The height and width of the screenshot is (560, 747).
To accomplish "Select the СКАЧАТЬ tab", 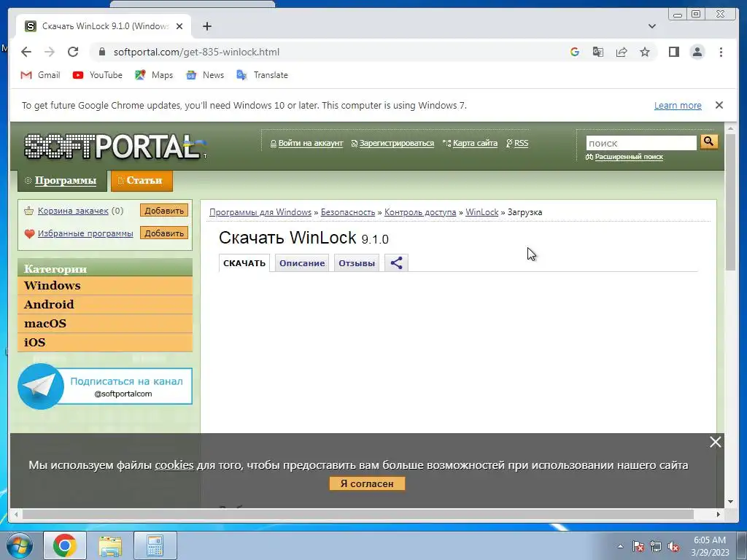I will pyautogui.click(x=244, y=263).
